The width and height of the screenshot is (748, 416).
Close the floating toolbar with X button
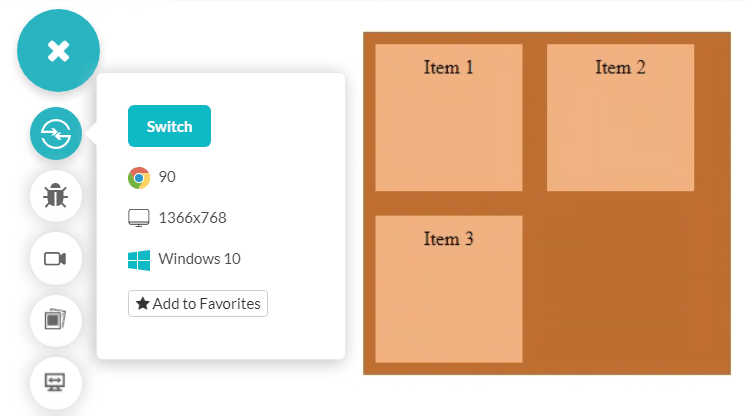point(58,50)
